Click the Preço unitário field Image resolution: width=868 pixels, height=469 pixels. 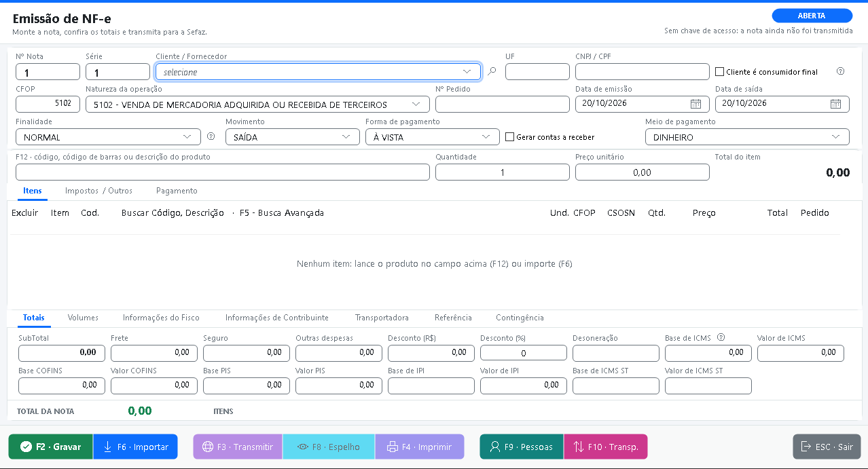(643, 172)
